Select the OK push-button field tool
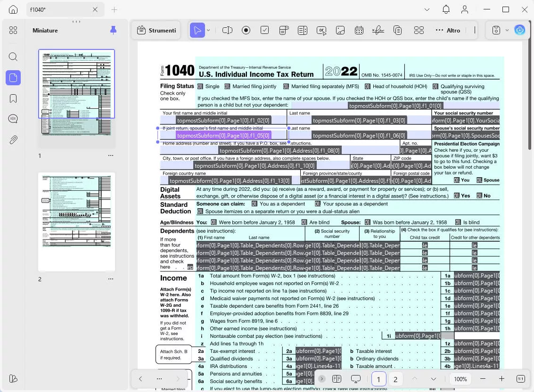 coord(321,30)
